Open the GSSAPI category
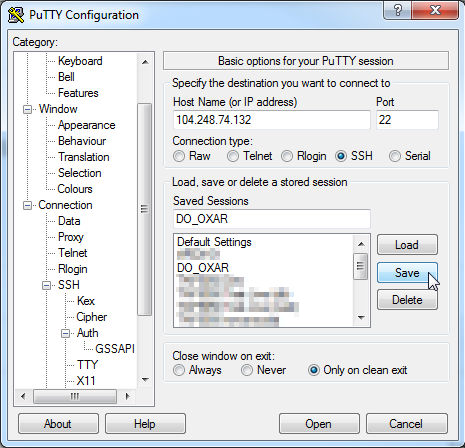 (x=115, y=349)
